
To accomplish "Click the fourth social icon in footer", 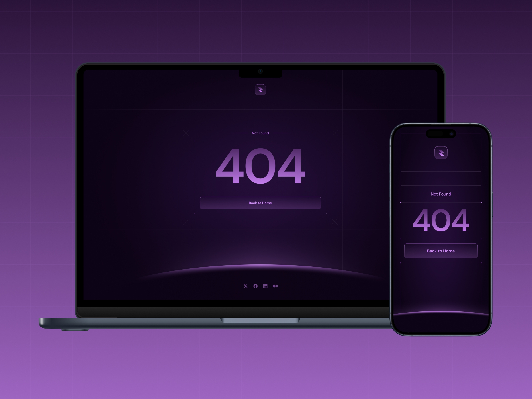I will (275, 286).
